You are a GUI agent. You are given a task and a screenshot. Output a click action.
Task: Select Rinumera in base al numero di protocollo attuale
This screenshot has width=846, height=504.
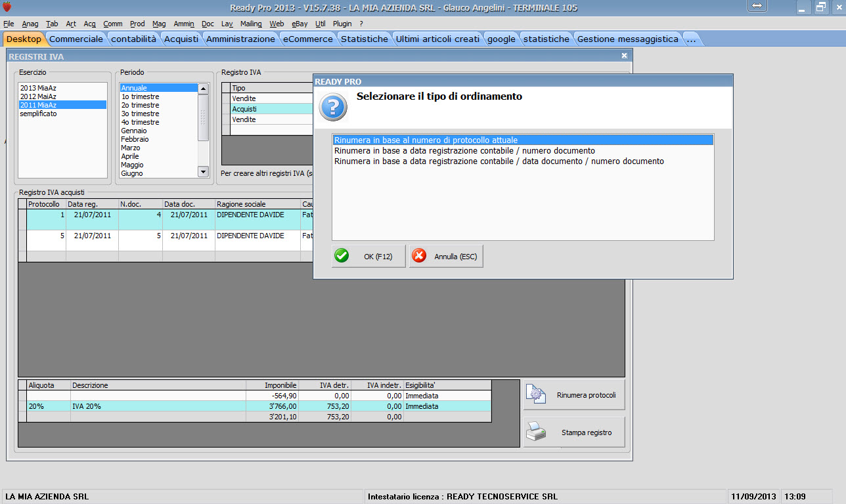(523, 140)
